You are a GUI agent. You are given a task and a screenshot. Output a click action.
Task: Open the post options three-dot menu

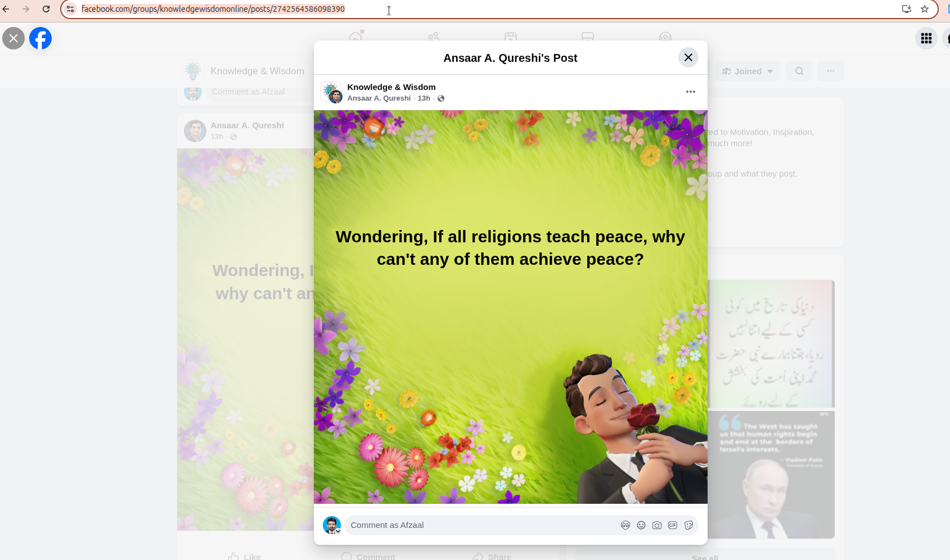click(x=690, y=92)
